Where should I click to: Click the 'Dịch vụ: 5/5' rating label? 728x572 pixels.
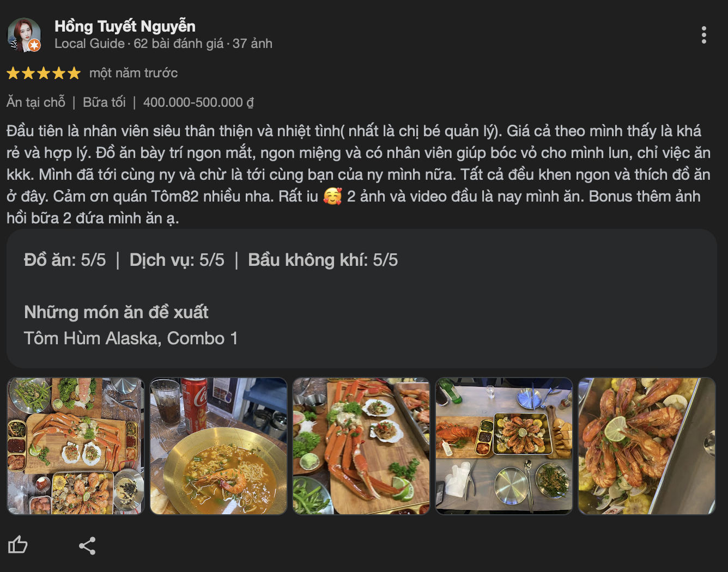tap(177, 260)
